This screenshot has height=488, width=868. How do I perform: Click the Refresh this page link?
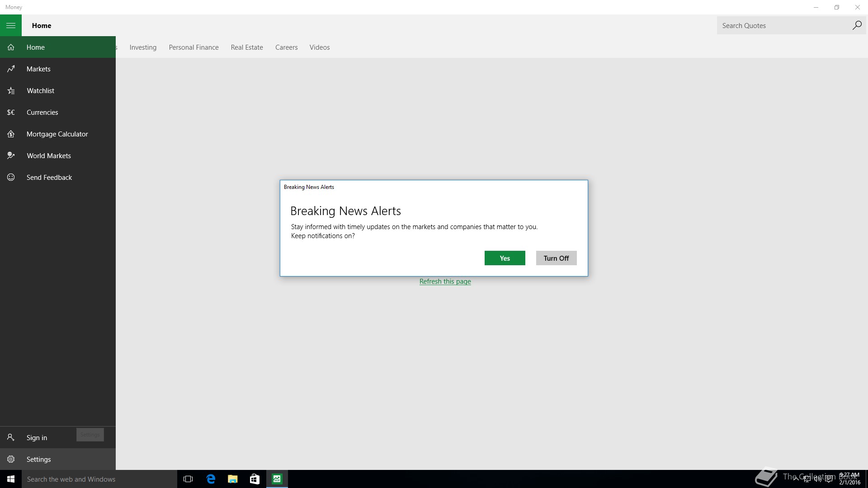pos(445,282)
